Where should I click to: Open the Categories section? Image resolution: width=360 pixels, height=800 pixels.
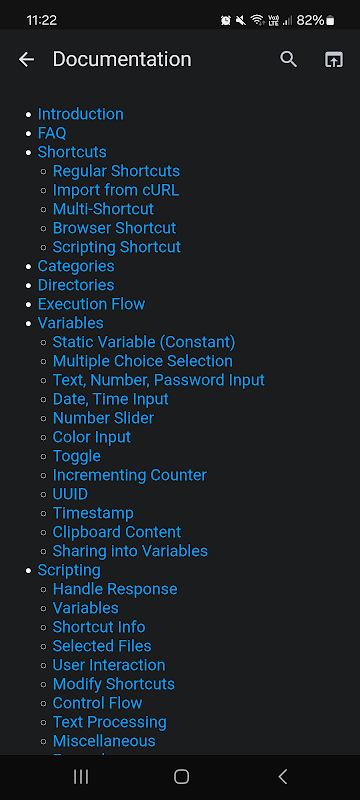(x=76, y=266)
